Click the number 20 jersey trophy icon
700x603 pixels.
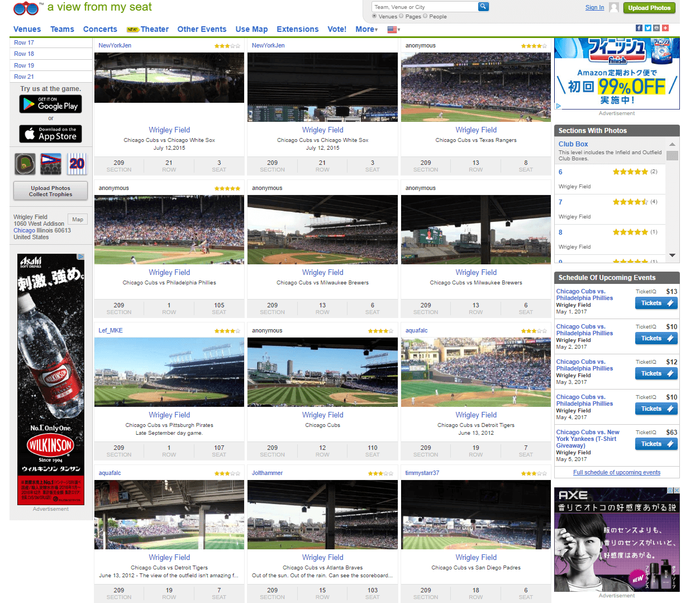(x=77, y=164)
